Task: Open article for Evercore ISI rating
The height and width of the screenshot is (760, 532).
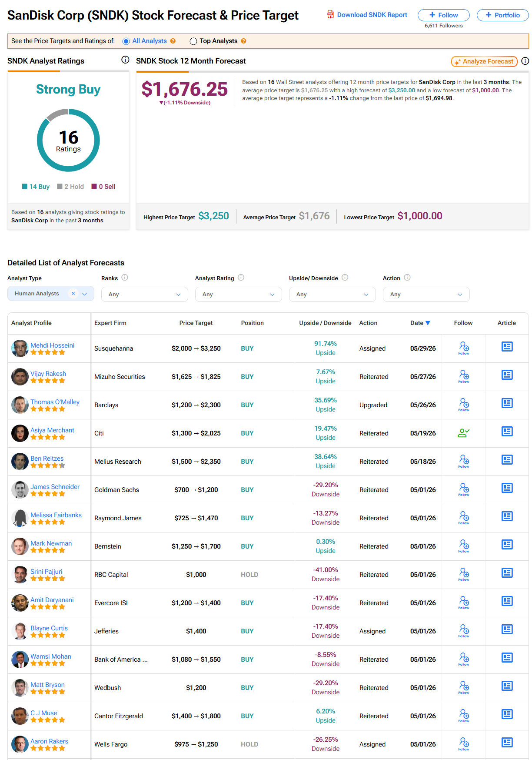Action: 507,601
